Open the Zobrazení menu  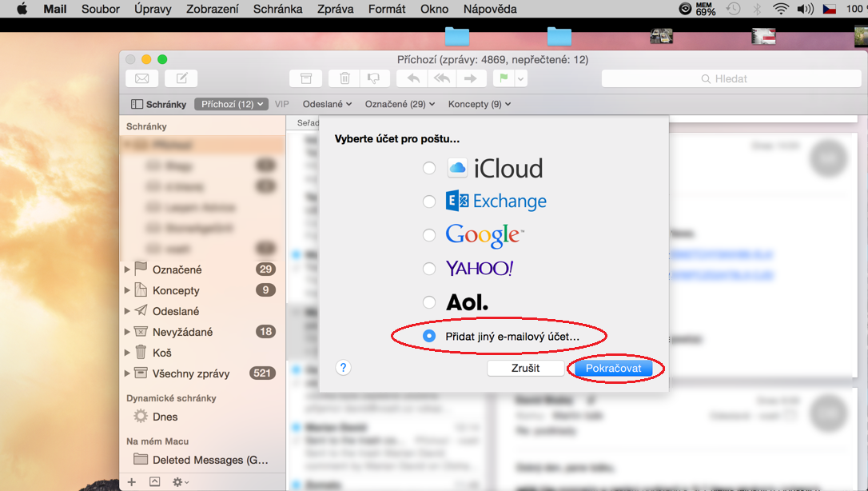click(x=213, y=9)
